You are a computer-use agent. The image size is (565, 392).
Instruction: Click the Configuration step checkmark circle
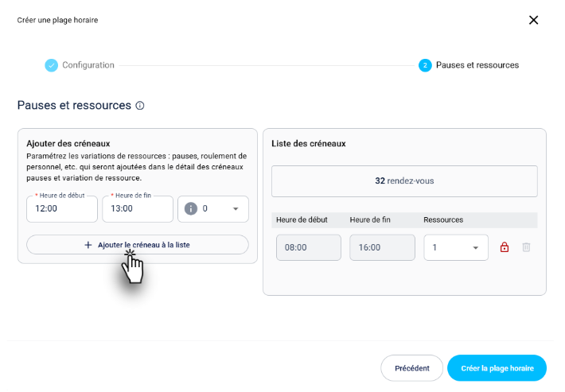pyautogui.click(x=51, y=65)
